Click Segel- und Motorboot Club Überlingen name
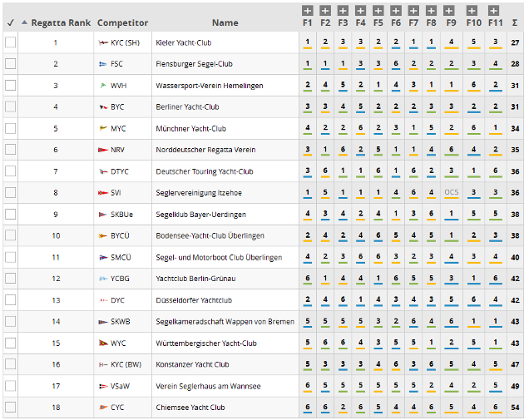Viewport: 524px width, 420px height. [219, 257]
